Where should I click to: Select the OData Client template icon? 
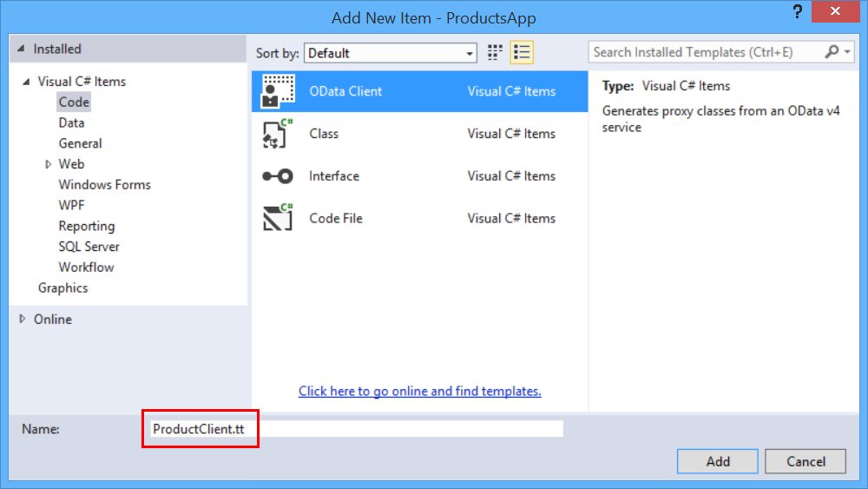click(x=278, y=91)
